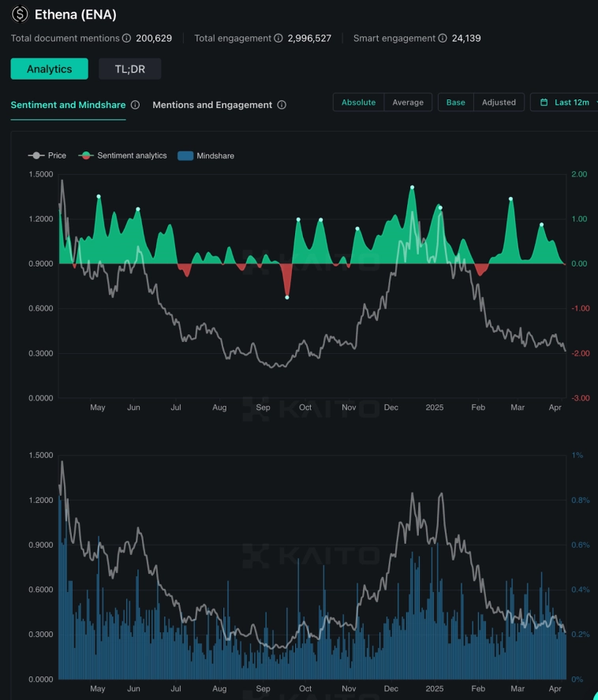The width and height of the screenshot is (598, 700).
Task: Click the sentiment peak marker in mid-December
Action: click(x=412, y=188)
